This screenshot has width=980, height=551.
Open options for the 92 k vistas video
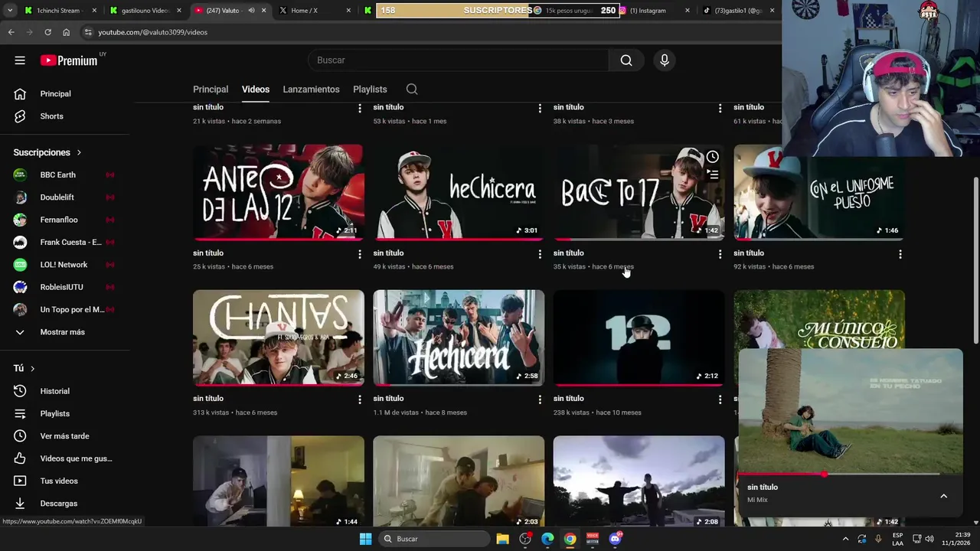tap(900, 254)
